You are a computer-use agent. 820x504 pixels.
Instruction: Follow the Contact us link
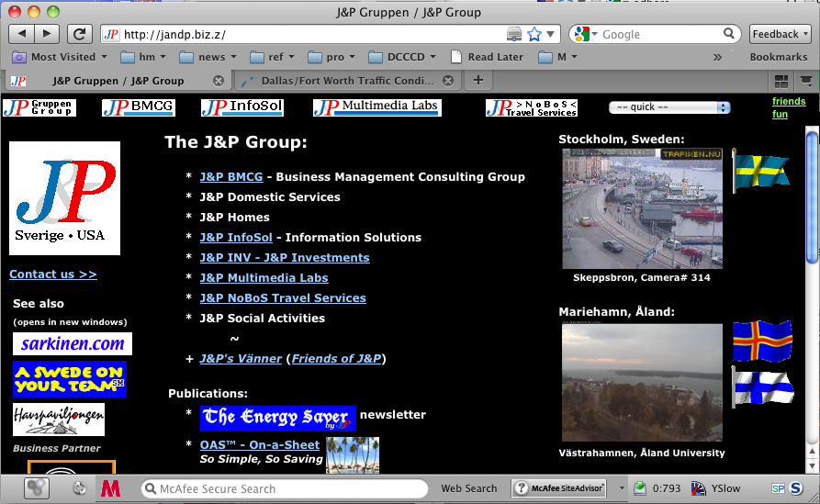[x=52, y=274]
